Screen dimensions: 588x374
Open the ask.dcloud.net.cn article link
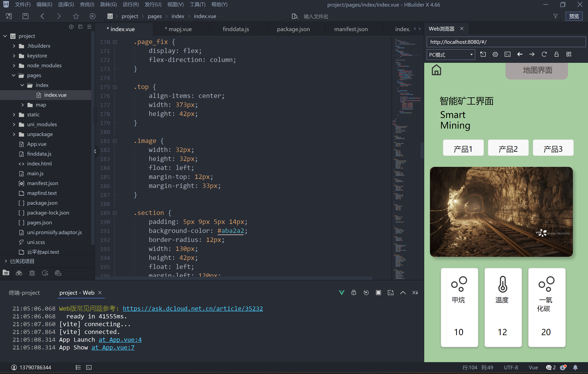click(x=193, y=308)
